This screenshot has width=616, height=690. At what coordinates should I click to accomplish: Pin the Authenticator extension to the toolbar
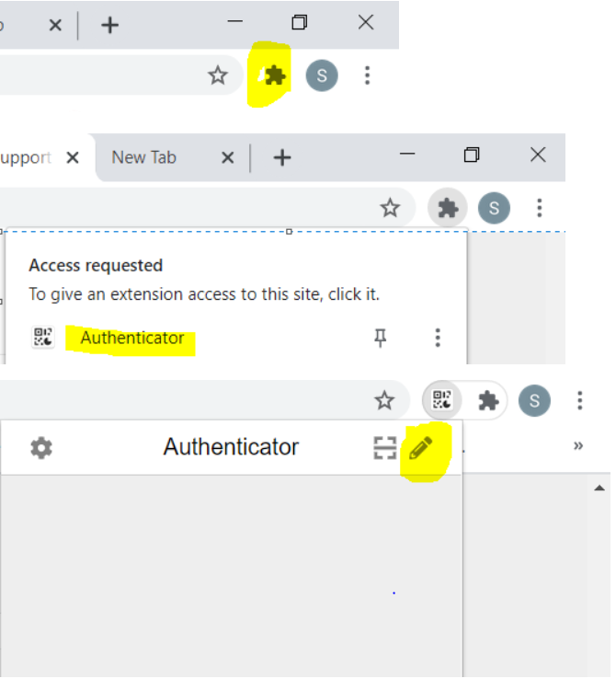(x=381, y=338)
